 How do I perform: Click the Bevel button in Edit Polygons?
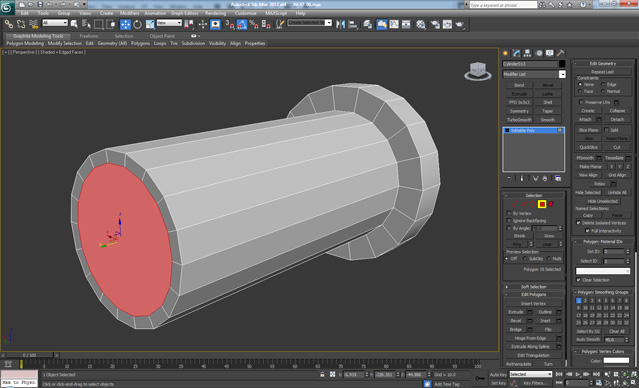pos(516,321)
